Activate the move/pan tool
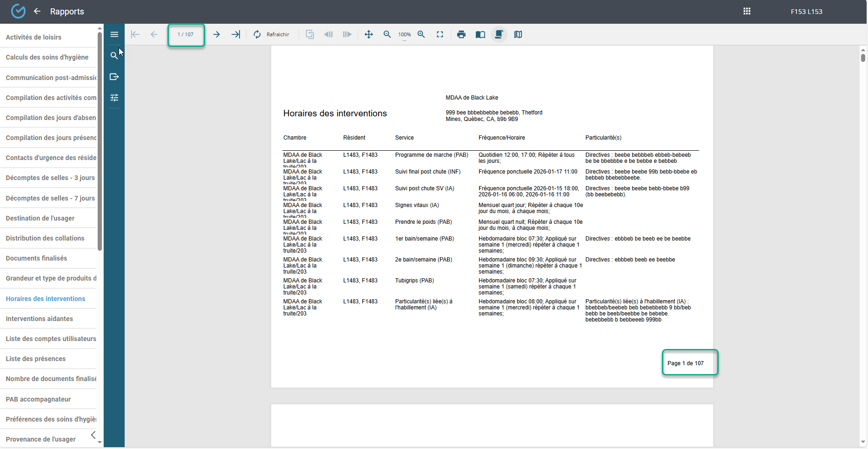868x449 pixels. click(x=368, y=34)
